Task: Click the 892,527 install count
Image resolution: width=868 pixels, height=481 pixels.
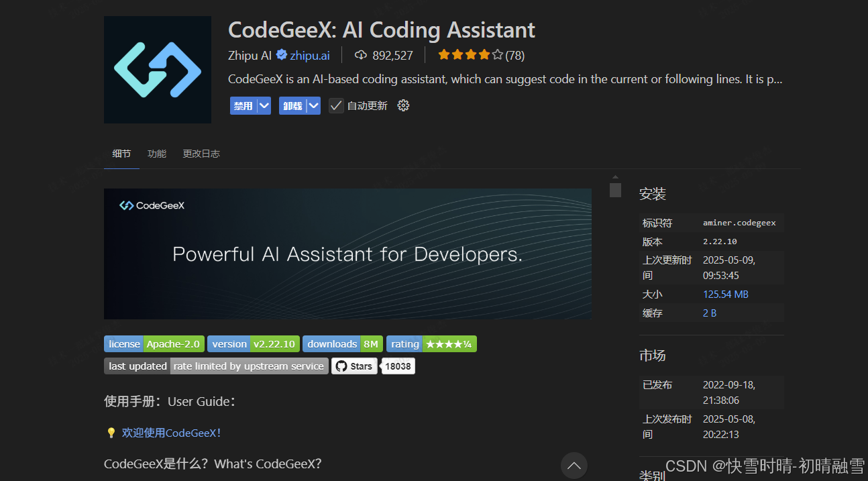Action: click(x=392, y=55)
